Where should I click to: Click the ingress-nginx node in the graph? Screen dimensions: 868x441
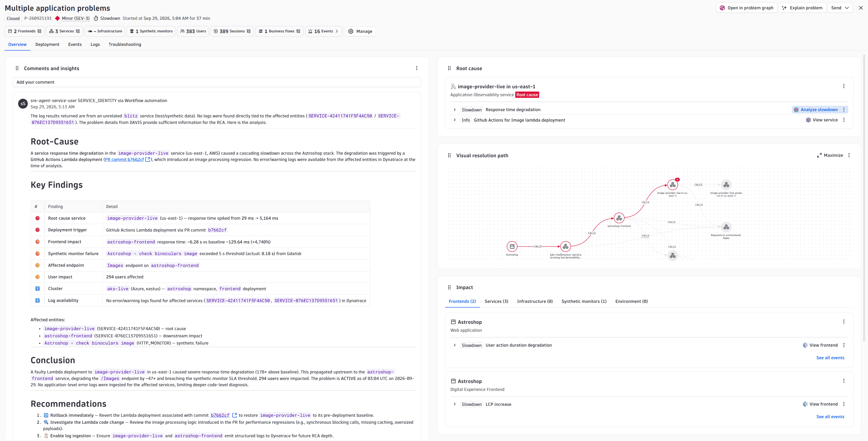pos(565,247)
